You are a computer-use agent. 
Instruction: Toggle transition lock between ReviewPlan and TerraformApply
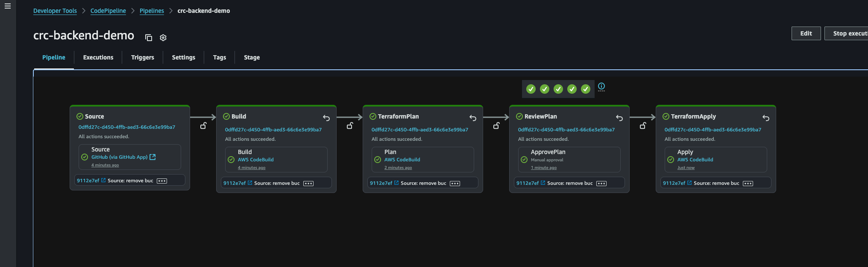643,125
